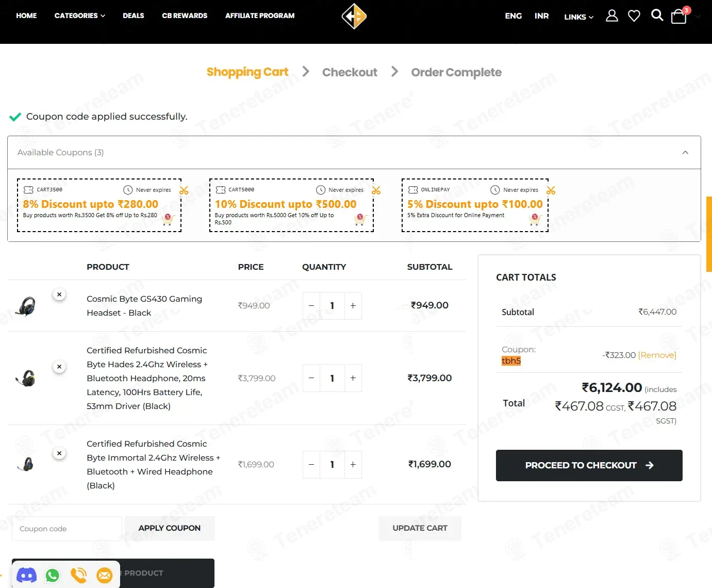Open the Deals page
This screenshot has height=588, width=712.
pyautogui.click(x=134, y=15)
